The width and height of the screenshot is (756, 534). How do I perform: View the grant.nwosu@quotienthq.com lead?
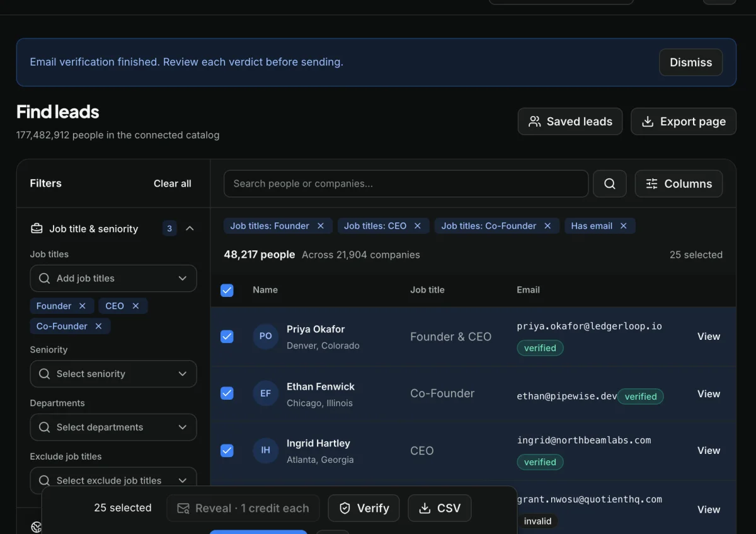point(709,509)
